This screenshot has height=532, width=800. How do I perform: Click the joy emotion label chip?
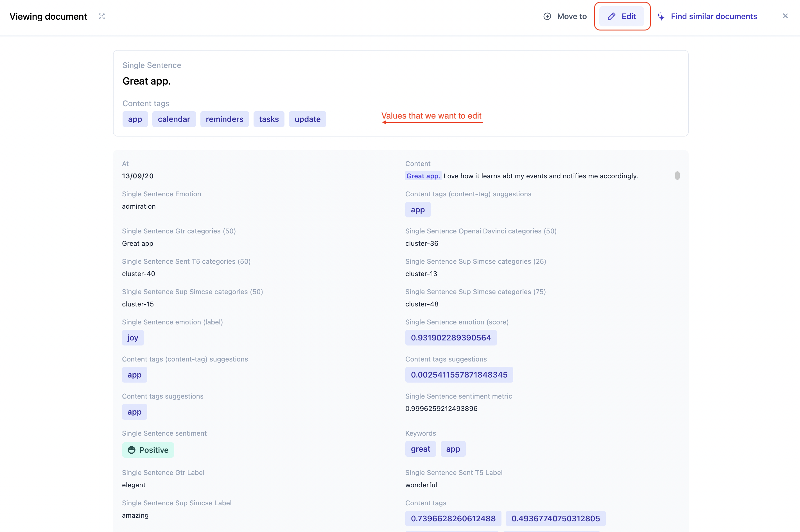(x=133, y=338)
